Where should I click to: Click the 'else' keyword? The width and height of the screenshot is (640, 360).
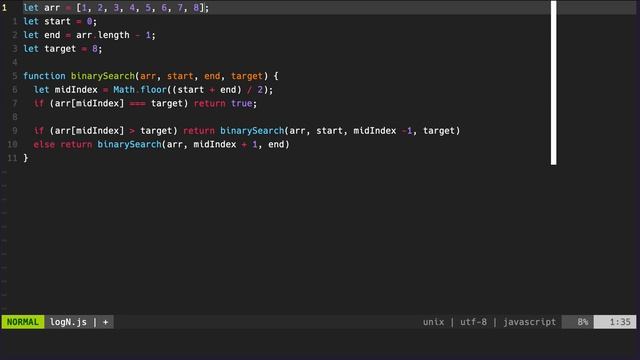click(44, 144)
